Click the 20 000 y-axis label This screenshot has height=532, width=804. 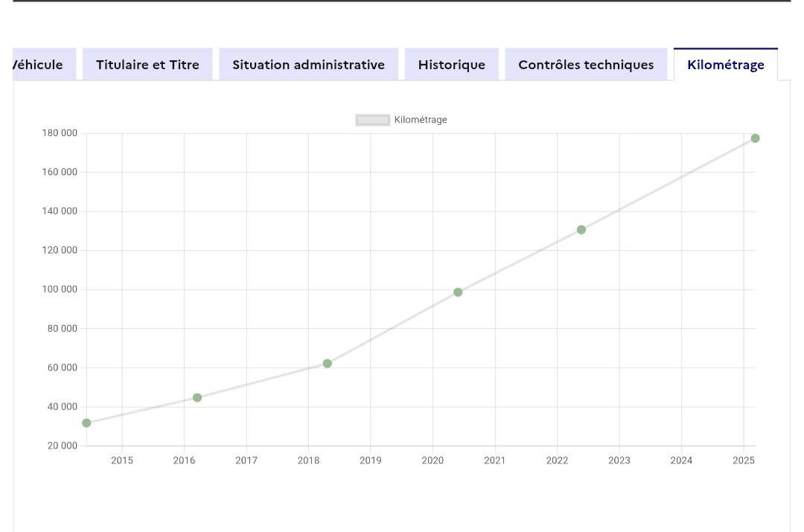62,446
